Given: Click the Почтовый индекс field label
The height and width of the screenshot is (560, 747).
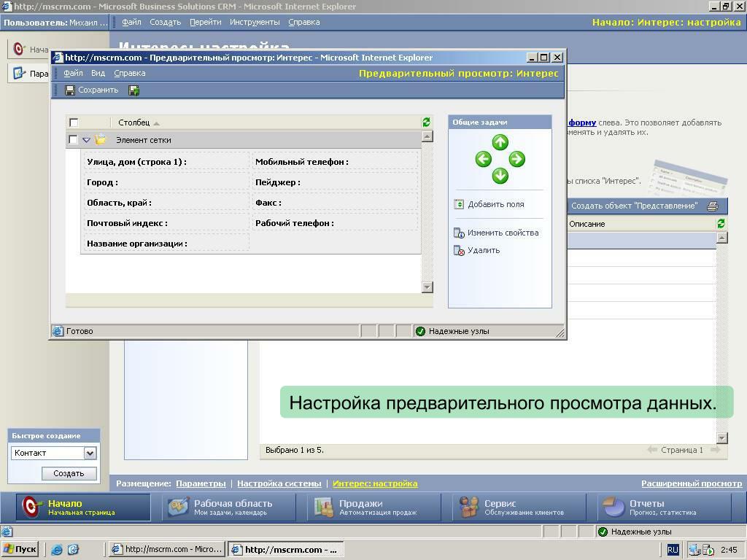Looking at the screenshot, I should [x=127, y=223].
